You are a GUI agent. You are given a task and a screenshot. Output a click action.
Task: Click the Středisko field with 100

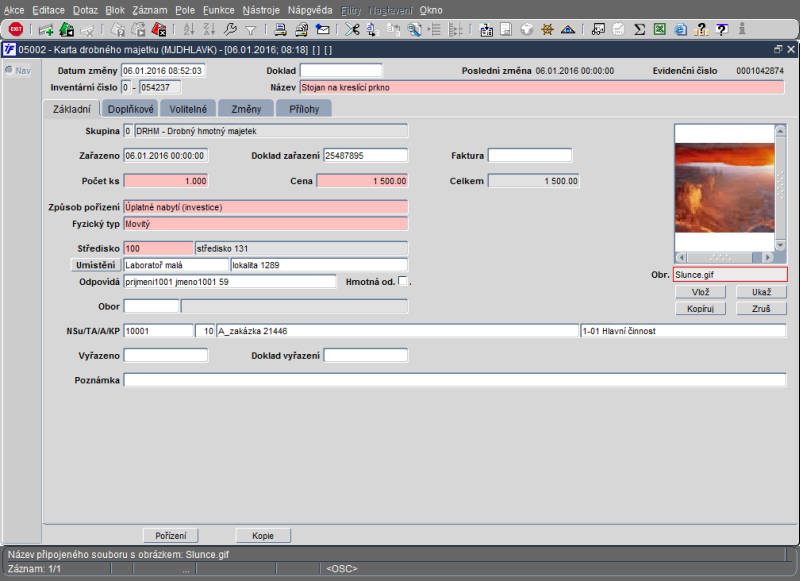[158, 248]
